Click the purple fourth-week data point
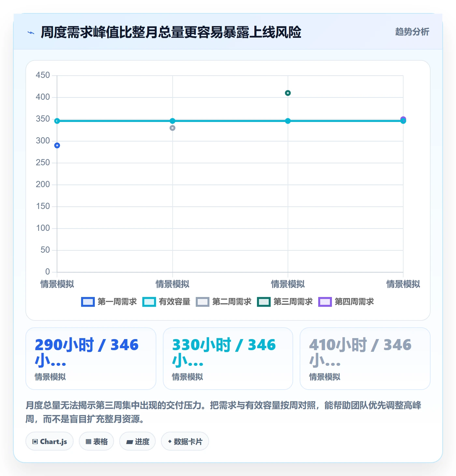Image resolution: width=456 pixels, height=476 pixels. pos(403,119)
